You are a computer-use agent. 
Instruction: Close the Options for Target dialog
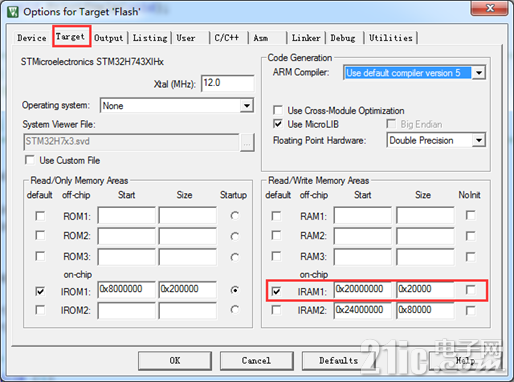pos(489,8)
